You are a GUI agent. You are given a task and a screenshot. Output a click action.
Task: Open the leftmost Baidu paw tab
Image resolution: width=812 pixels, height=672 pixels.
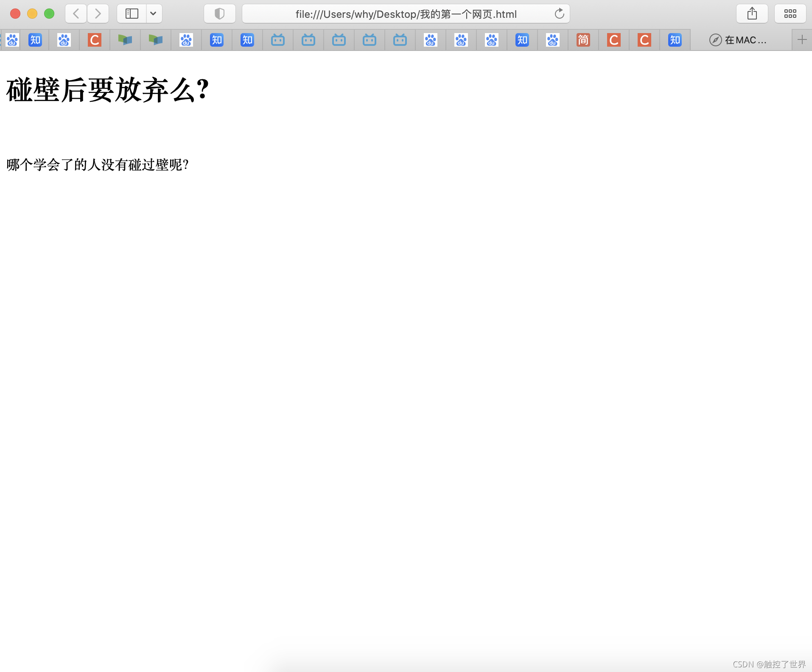pyautogui.click(x=12, y=40)
